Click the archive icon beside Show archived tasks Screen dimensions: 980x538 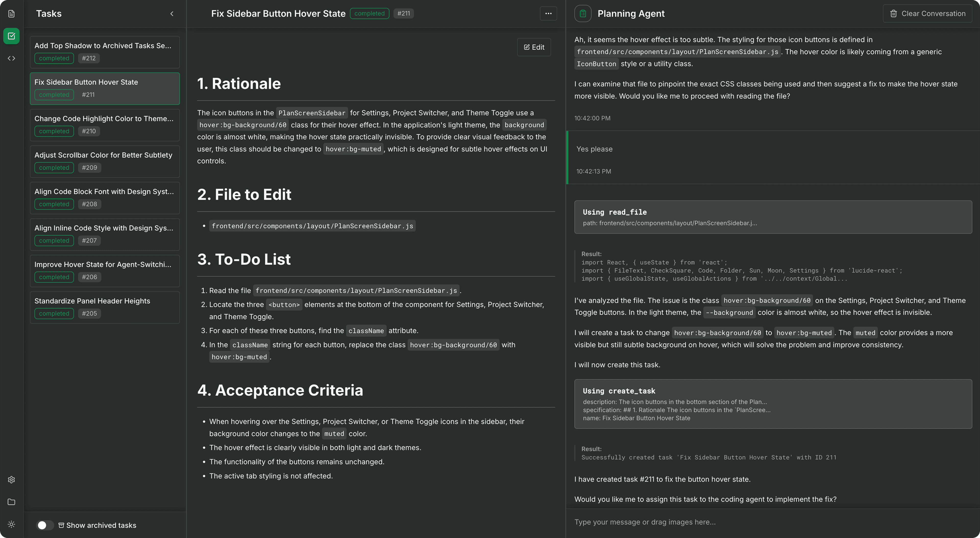(x=61, y=525)
